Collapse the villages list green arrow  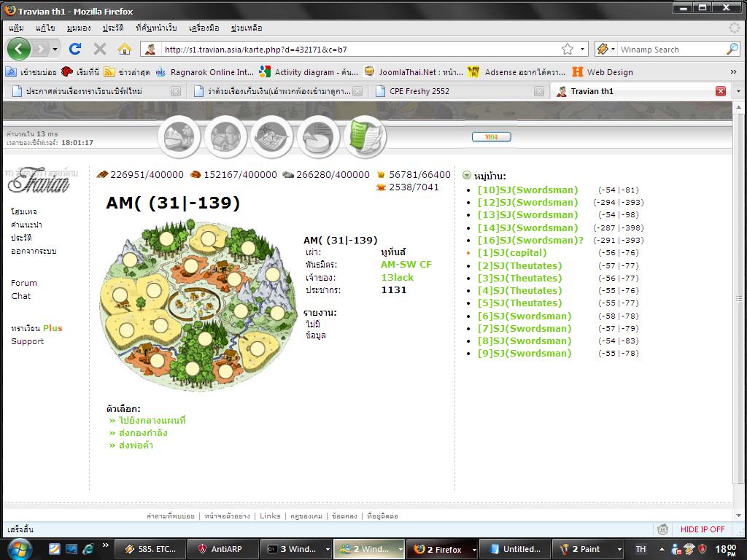click(x=467, y=175)
